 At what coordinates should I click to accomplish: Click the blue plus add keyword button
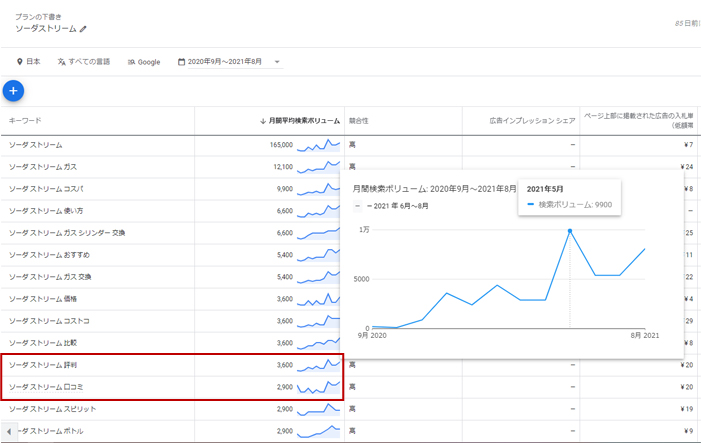(x=13, y=91)
